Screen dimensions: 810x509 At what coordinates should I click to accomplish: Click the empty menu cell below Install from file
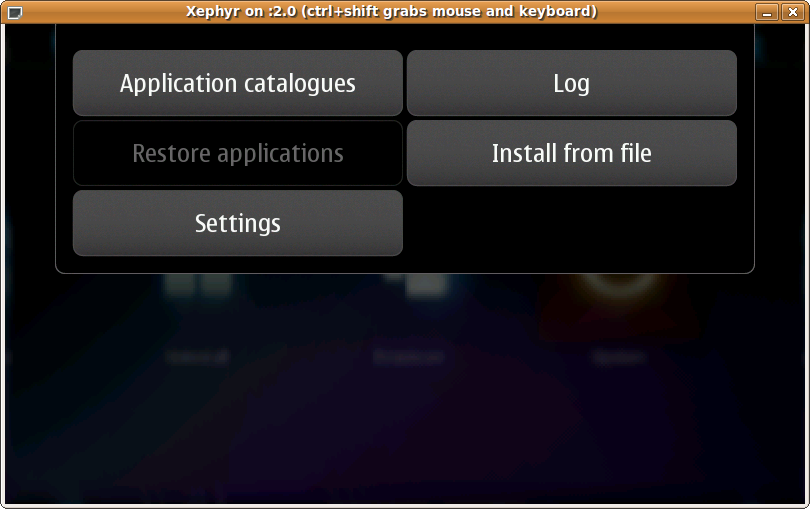[x=571, y=223]
